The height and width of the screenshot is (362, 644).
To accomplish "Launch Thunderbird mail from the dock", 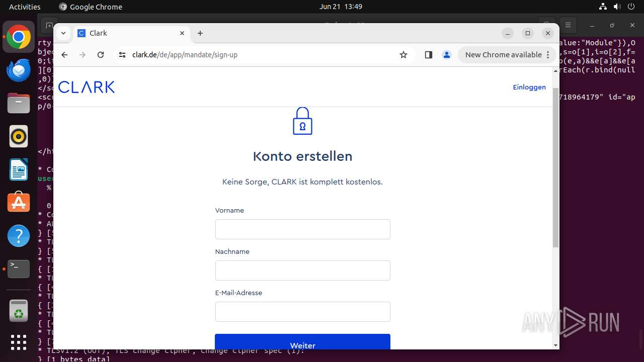I will tap(19, 70).
